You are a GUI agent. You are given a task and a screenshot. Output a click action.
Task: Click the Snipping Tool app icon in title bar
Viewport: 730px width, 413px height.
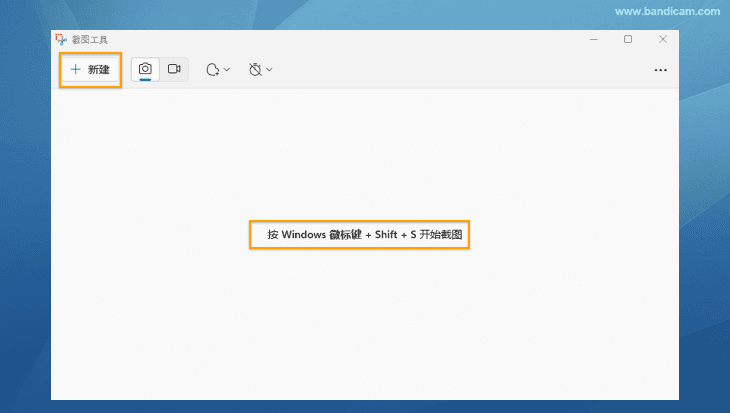coord(61,39)
